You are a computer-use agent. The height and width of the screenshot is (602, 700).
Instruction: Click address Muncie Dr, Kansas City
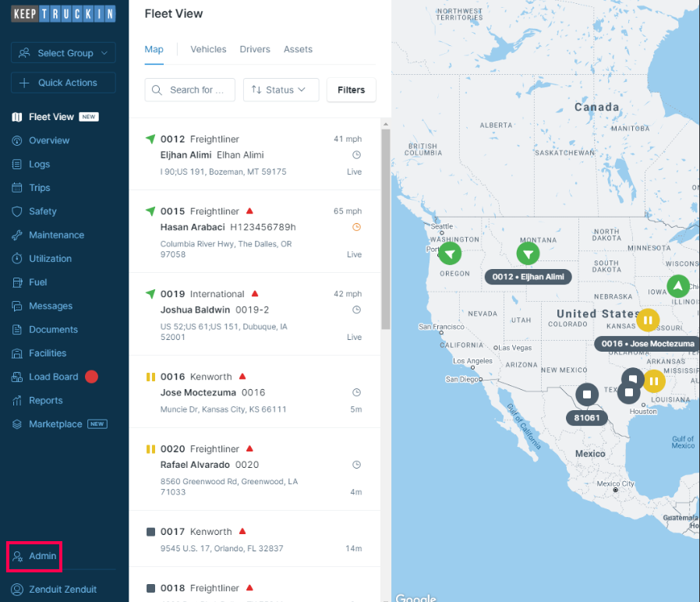[223, 409]
